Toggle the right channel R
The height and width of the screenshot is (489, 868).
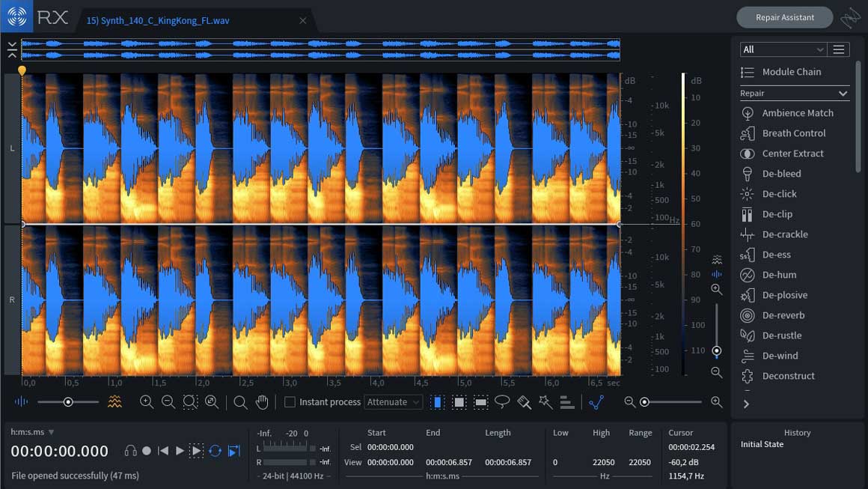[x=12, y=300]
